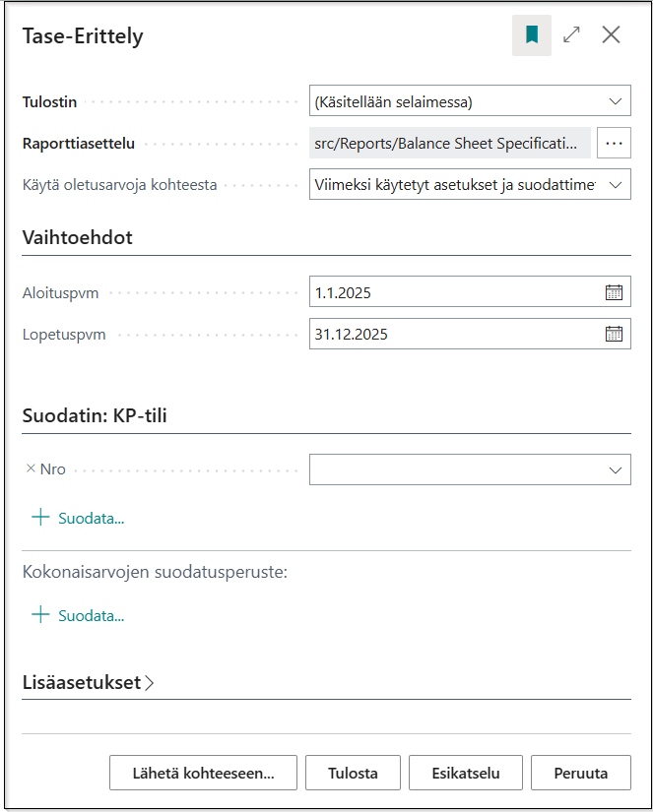
Task: Open the Tulostin dropdown
Action: (470, 101)
